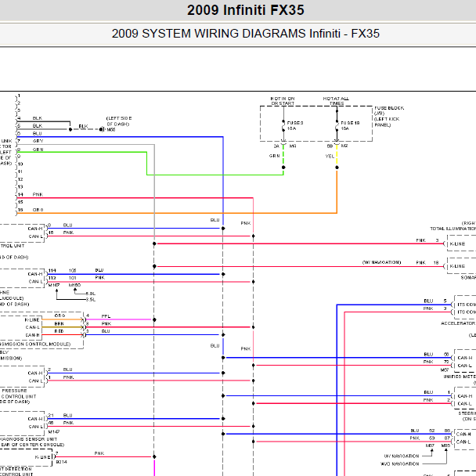Select the "HOT IN ON OR START" label
Image resolution: width=476 pixels, height=476 pixels.
click(283, 101)
